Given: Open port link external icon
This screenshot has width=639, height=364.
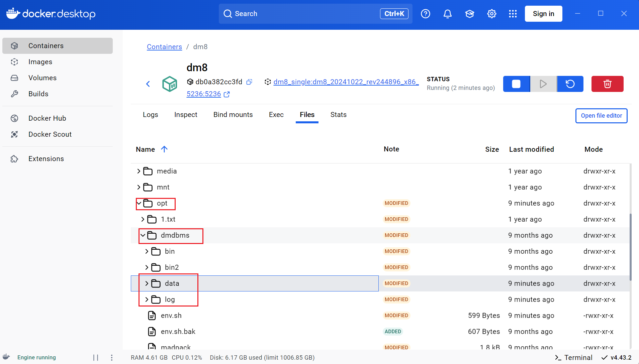Looking at the screenshot, I should tap(226, 94).
